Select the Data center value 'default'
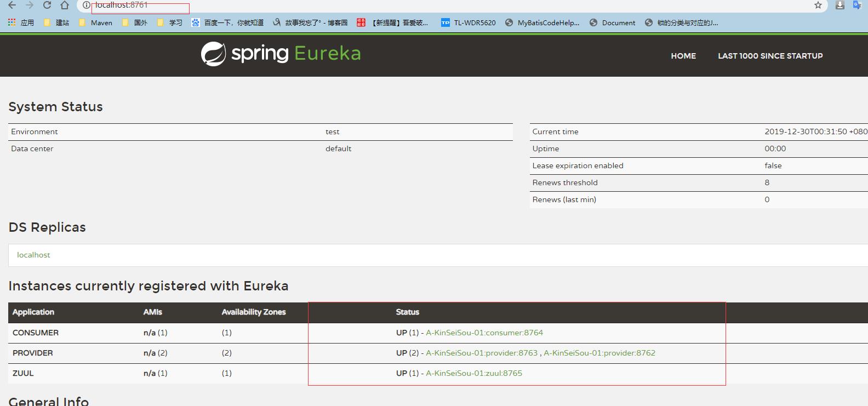Image resolution: width=868 pixels, height=406 pixels. point(338,148)
